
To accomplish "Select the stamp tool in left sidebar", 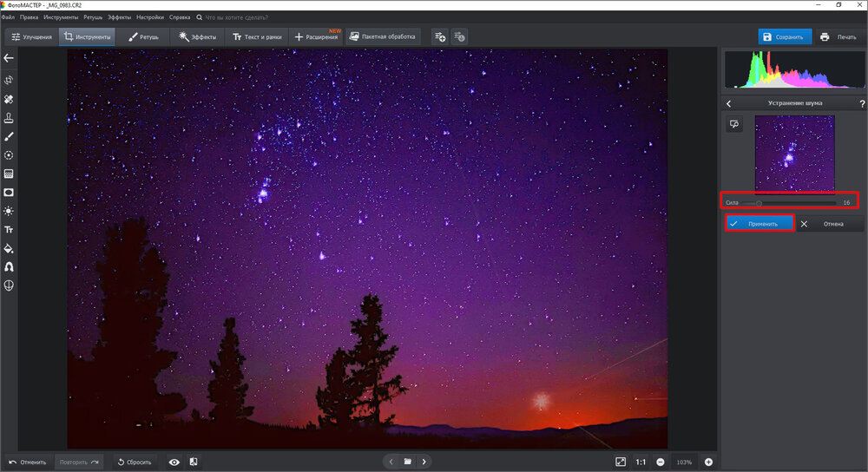I will click(x=9, y=118).
